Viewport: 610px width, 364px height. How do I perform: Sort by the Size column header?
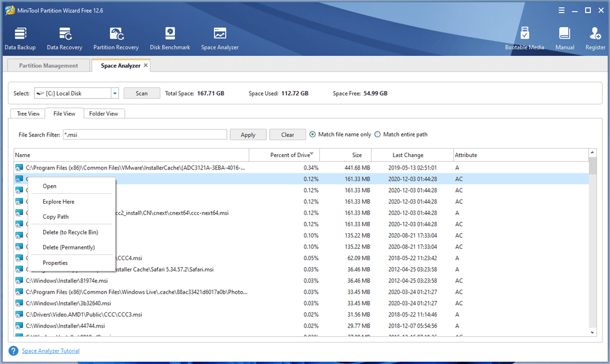(x=345, y=155)
